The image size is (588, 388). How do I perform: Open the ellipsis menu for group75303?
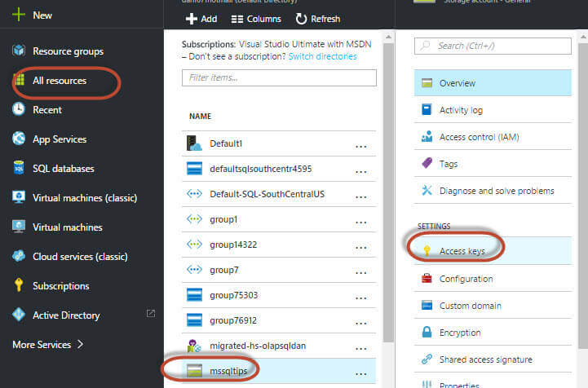point(360,298)
